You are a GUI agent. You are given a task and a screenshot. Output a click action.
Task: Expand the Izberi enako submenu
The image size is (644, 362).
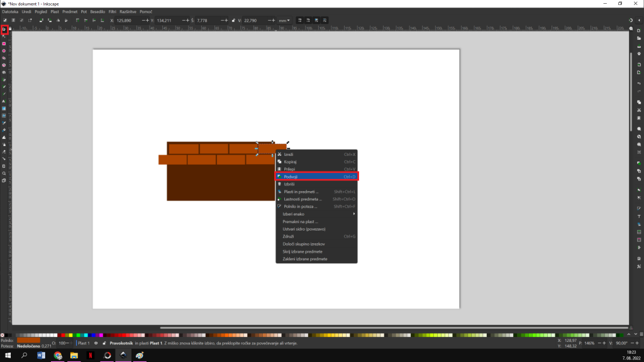pos(316,214)
